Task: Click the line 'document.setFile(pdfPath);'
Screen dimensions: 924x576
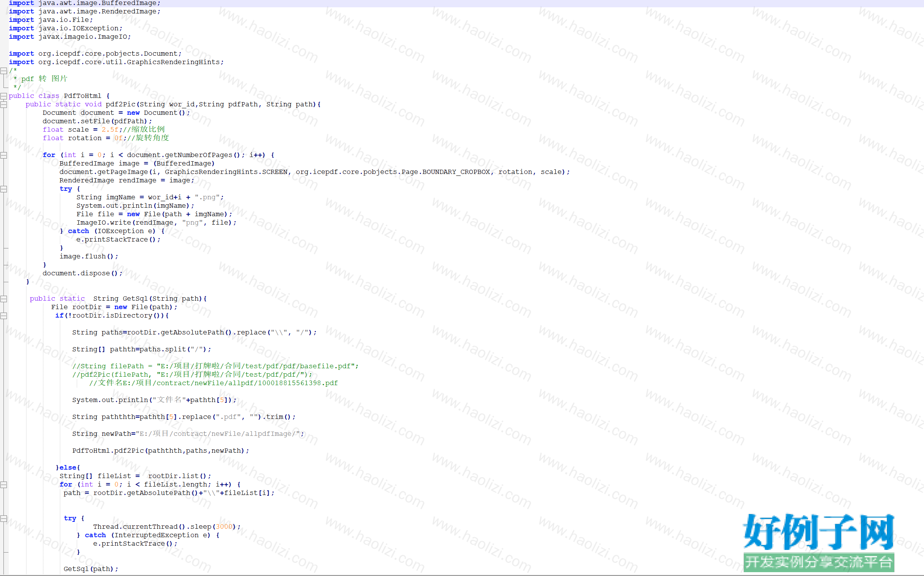Action: pos(97,121)
